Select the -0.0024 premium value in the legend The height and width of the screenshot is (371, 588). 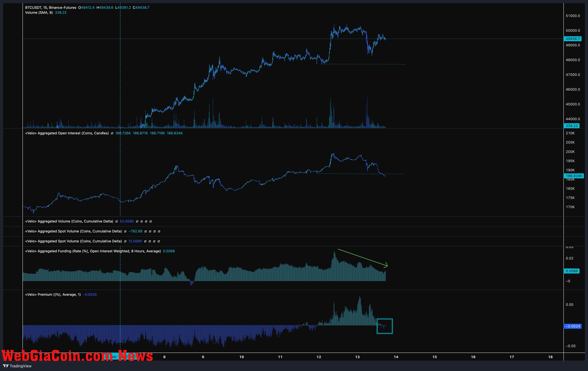pyautogui.click(x=90, y=295)
